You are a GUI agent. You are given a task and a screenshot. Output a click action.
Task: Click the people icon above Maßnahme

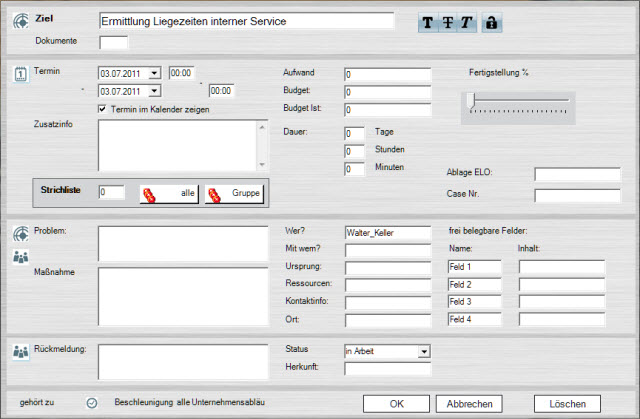point(20,258)
